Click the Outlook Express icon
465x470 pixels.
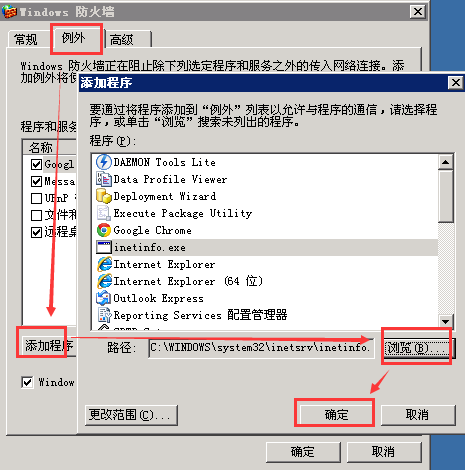(104, 298)
